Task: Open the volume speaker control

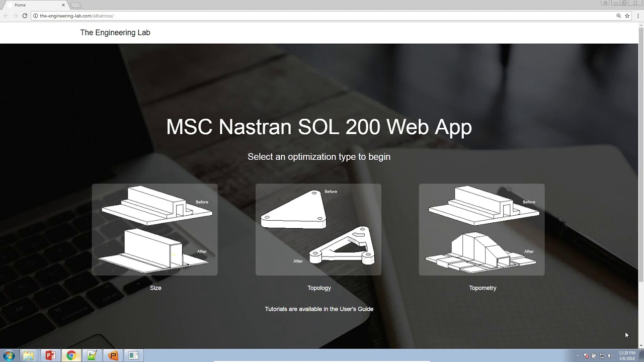Action: point(610,356)
